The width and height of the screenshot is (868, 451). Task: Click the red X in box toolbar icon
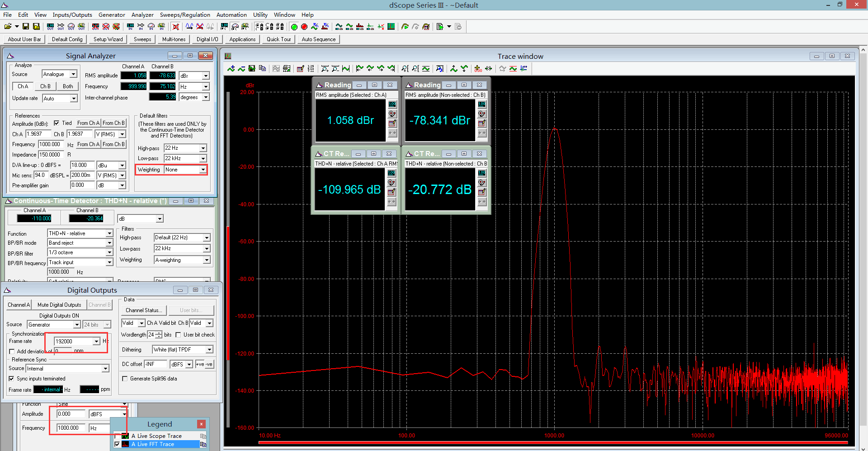[176, 27]
